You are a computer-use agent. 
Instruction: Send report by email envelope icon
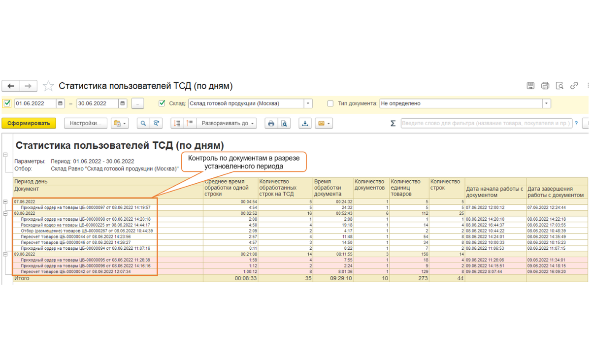pyautogui.click(x=324, y=123)
